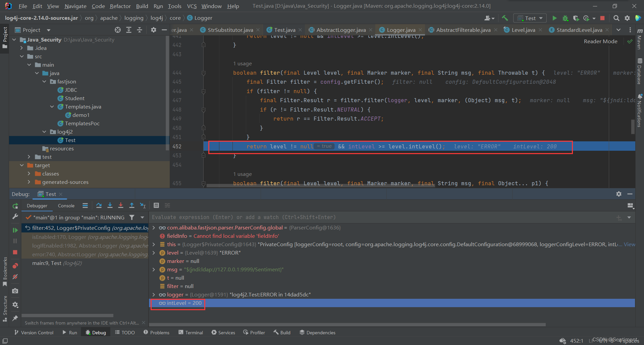This screenshot has width=644, height=345.
Task: Collapse the fastjson package
Action: (x=44, y=81)
